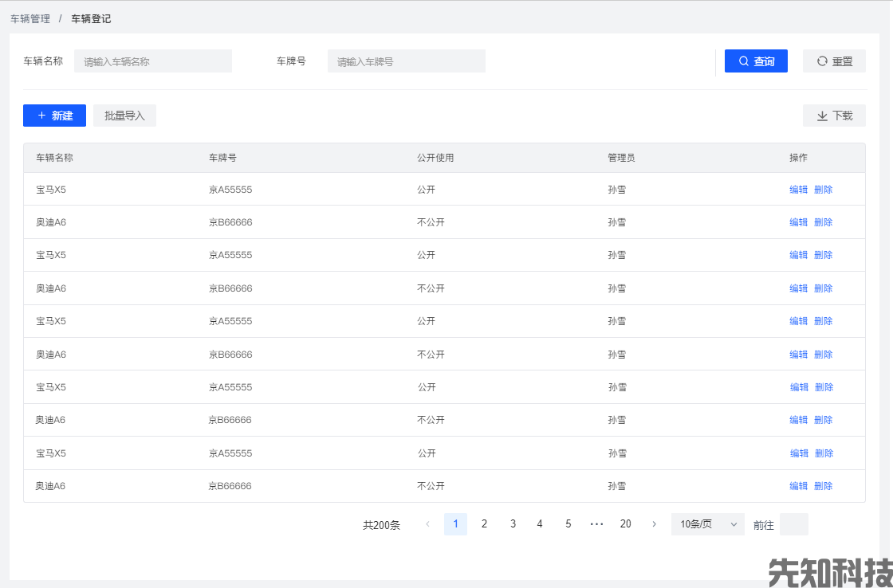Go to page 4 in pagination

click(540, 524)
